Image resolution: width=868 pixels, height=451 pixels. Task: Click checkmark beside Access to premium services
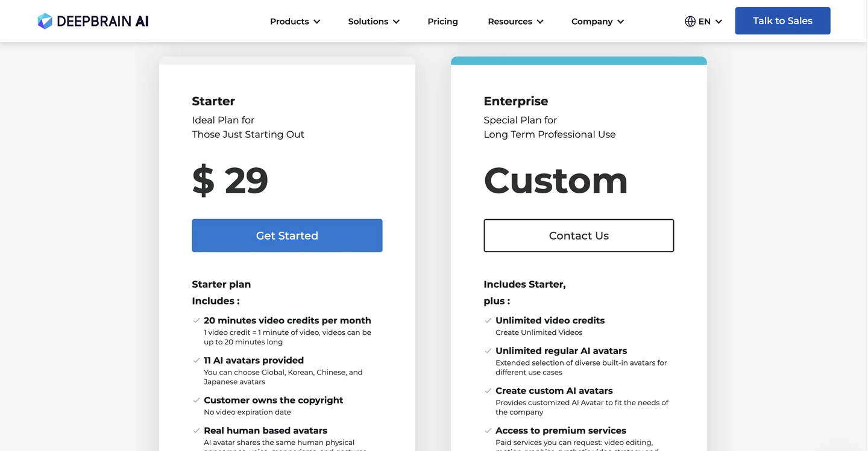pyautogui.click(x=488, y=430)
